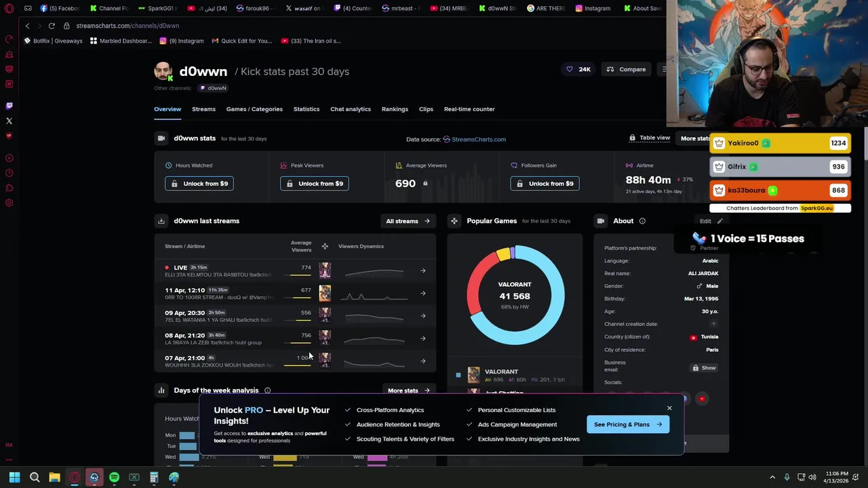Open Marbled Dashboard bookmark

(121, 41)
